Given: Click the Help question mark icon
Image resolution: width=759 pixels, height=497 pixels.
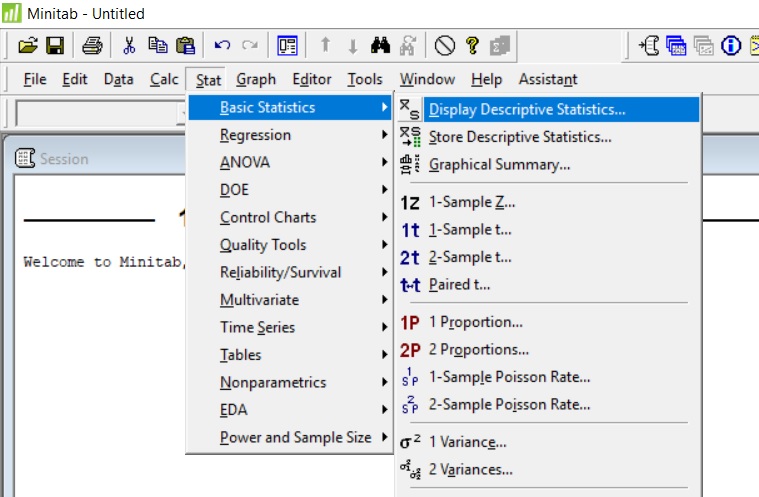Looking at the screenshot, I should (472, 45).
